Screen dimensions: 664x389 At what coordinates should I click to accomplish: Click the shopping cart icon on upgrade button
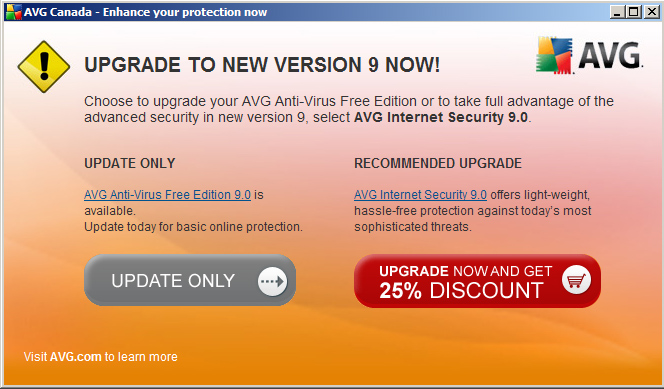(576, 280)
